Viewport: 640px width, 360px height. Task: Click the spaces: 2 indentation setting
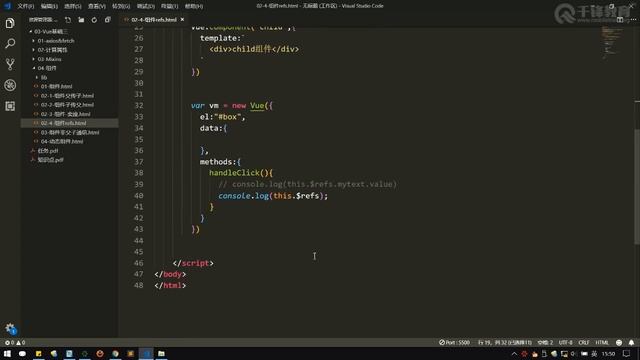(545, 342)
